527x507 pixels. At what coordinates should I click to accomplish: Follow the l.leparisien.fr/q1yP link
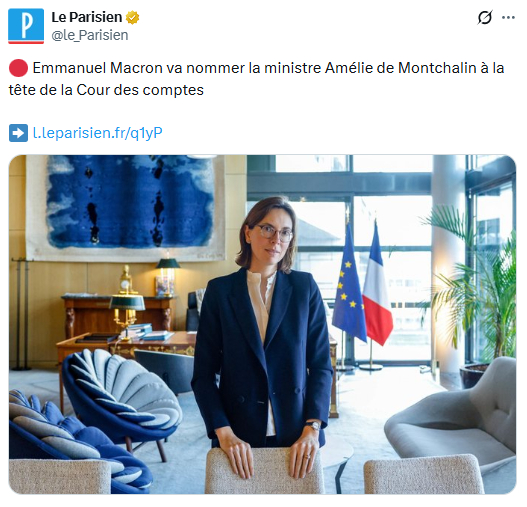tap(98, 133)
